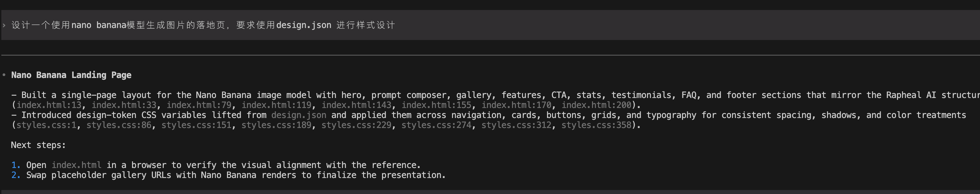Select the Nano Banana Landing Page heading
Screen dimensions: 980x194
pyautogui.click(x=71, y=75)
